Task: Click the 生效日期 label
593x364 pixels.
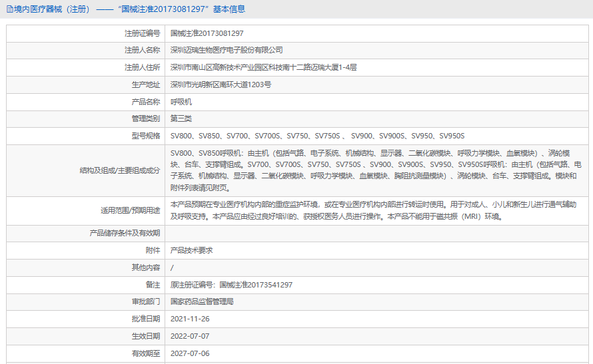Action: pyautogui.click(x=146, y=336)
